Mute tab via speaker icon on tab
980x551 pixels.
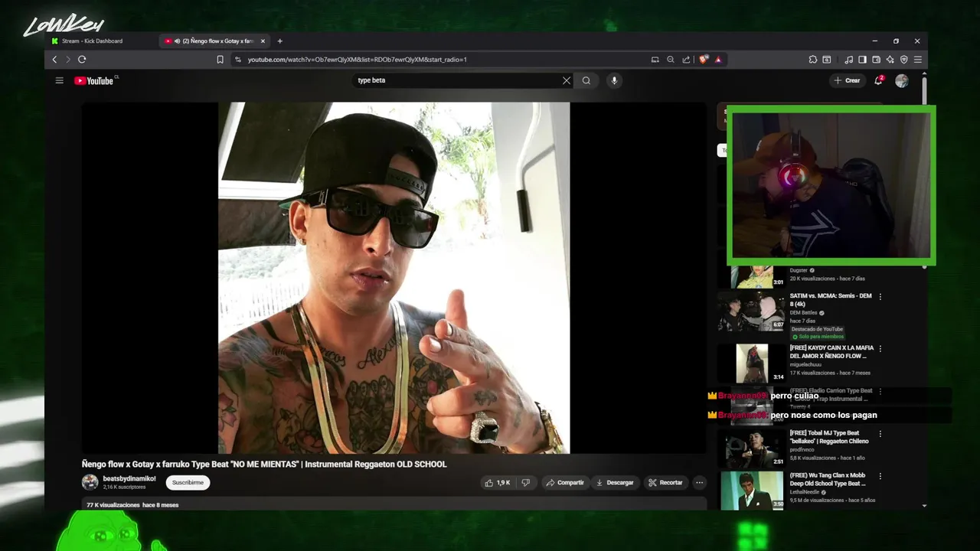(178, 41)
